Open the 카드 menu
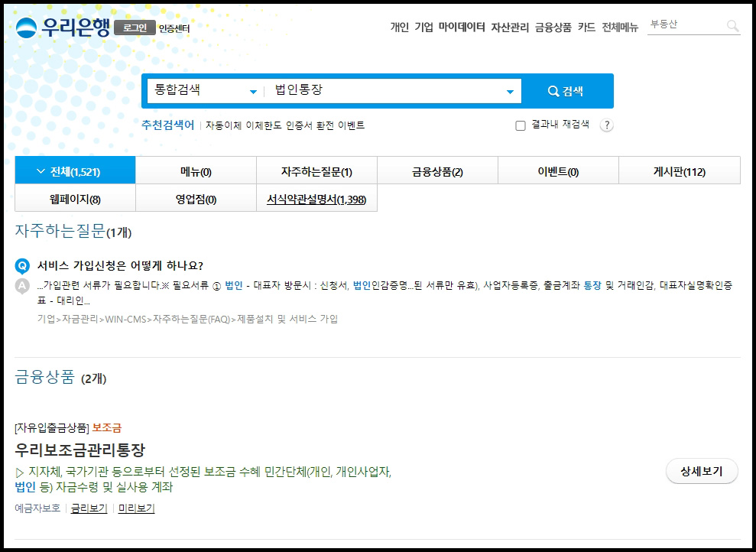 pos(586,28)
